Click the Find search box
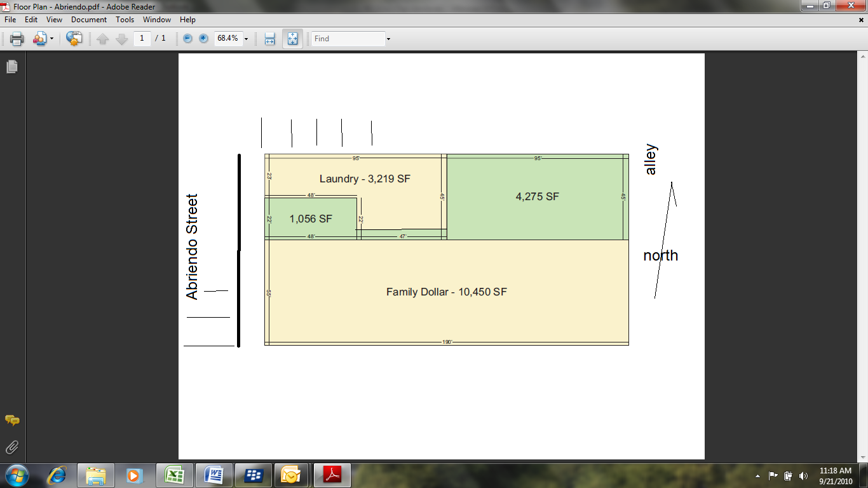The height and width of the screenshot is (488, 868). 348,39
